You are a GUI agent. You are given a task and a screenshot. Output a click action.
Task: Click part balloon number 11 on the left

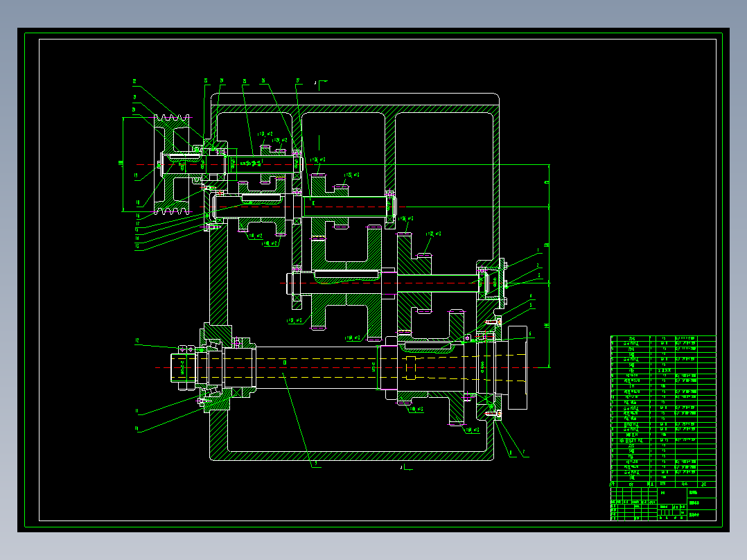point(137,411)
